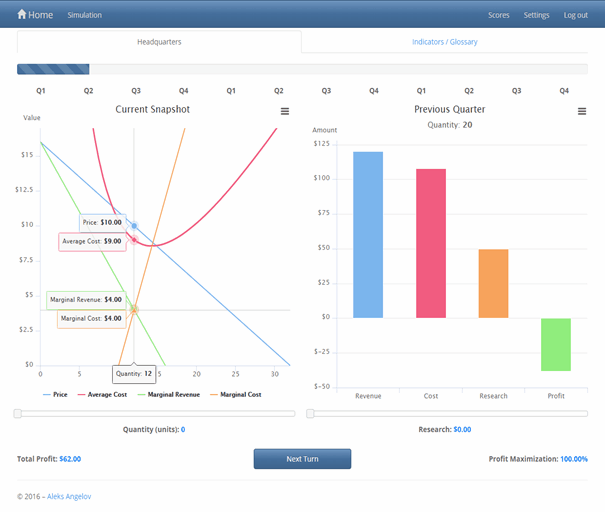Go to the Scores page
The image size is (605, 512).
(498, 15)
